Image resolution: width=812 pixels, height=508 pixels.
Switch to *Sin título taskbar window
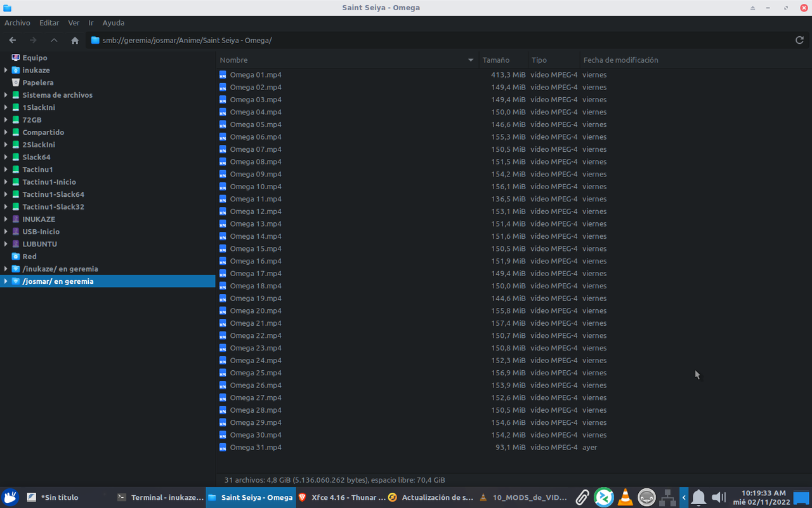70,497
